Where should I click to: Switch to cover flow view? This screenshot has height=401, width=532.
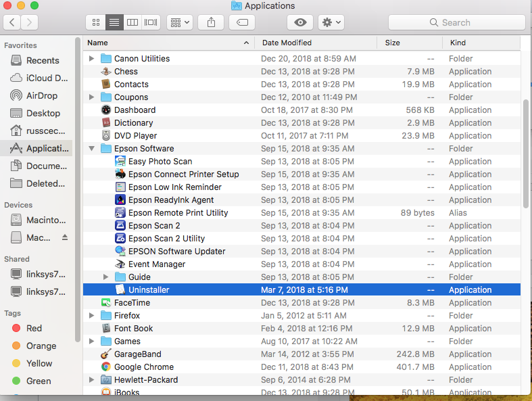pos(151,22)
